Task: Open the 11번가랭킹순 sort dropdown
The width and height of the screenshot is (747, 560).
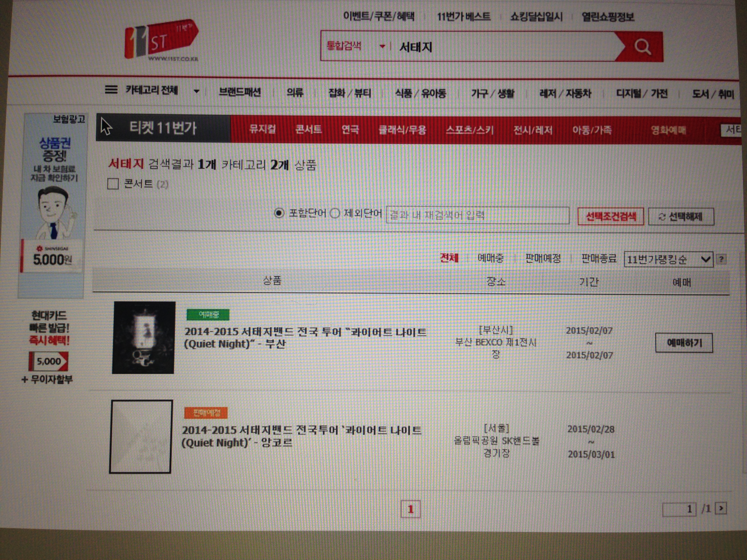Action: [668, 260]
